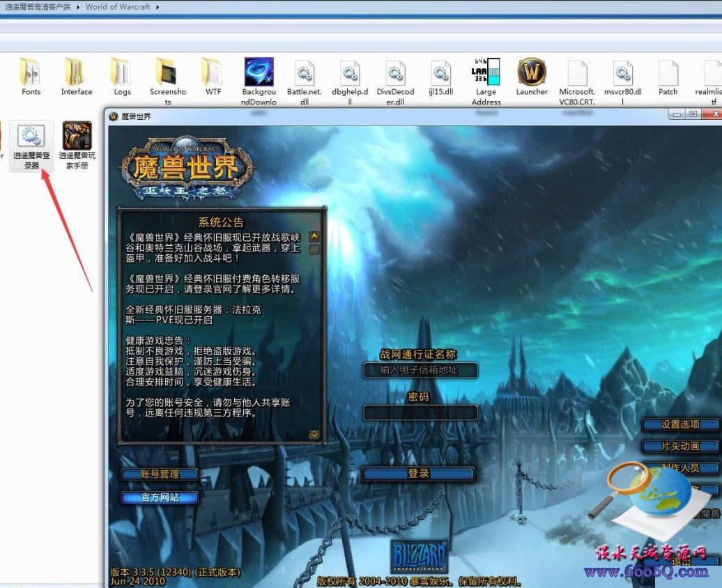Select the Screenshots folder in Explorer

click(x=167, y=81)
